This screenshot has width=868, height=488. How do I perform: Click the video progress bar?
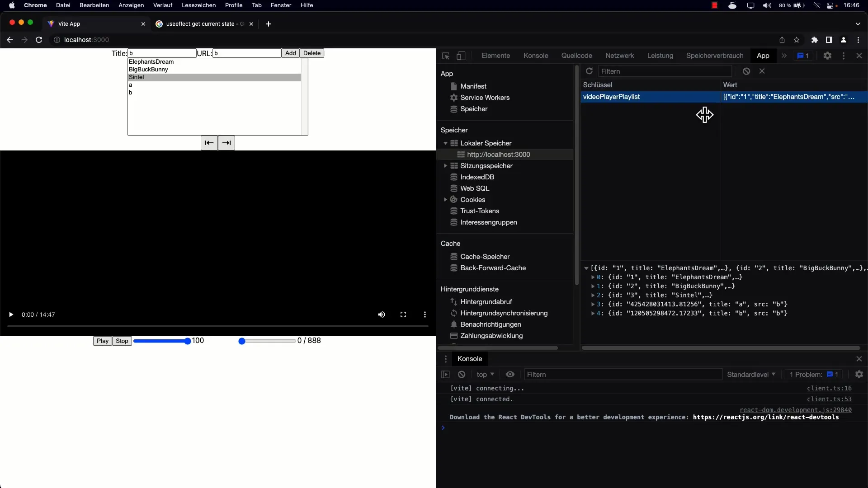[x=218, y=326]
